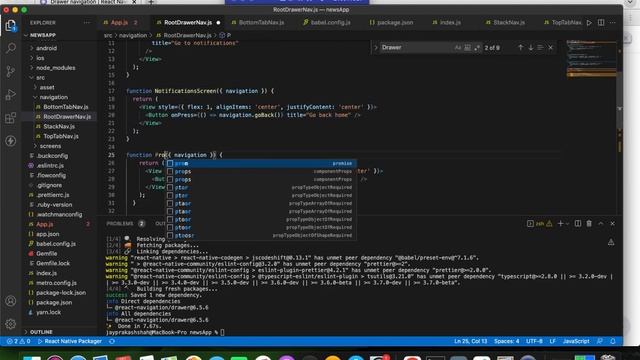This screenshot has width=640, height=360.
Task: Open launch profile dropdown beside plus icon
Action: (x=567, y=224)
